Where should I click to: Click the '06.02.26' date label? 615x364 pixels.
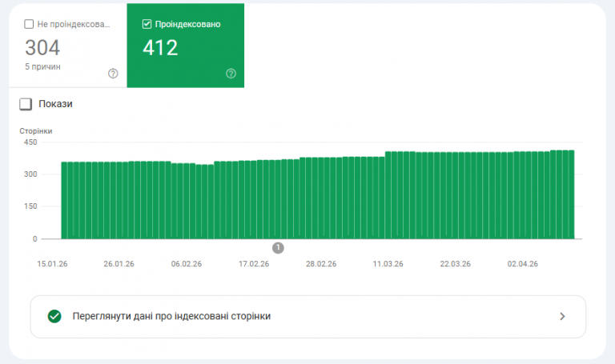coord(187,264)
